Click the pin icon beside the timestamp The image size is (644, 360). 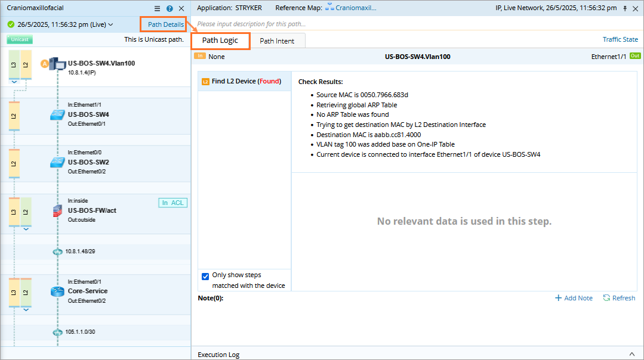point(625,8)
